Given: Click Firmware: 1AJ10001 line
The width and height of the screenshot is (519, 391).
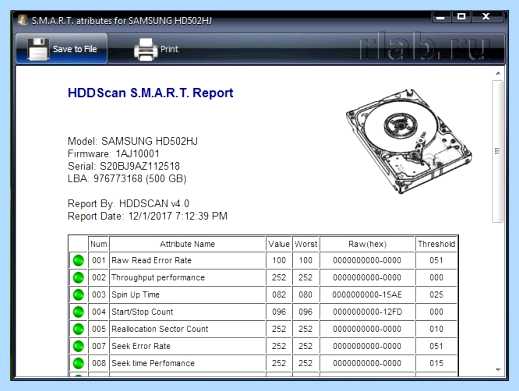Looking at the screenshot, I should pos(113,154).
